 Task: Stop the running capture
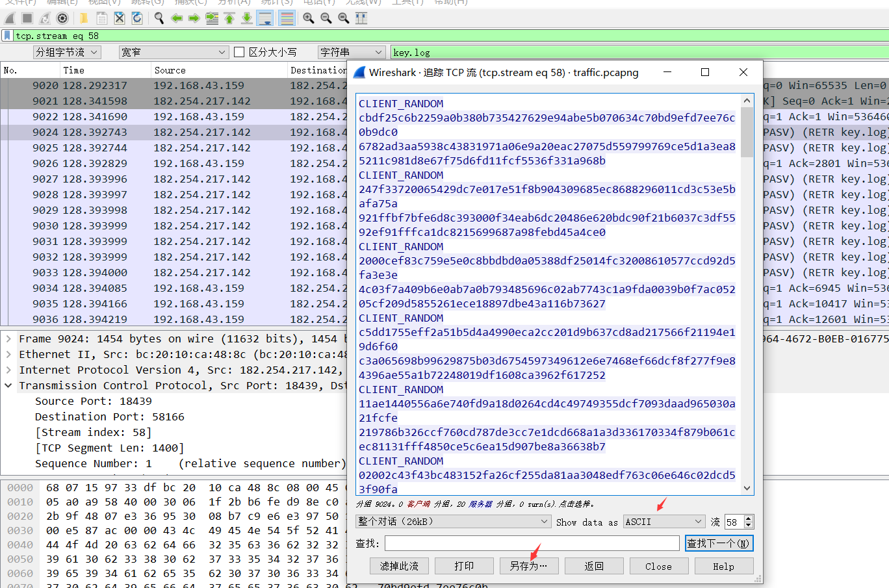point(27,18)
